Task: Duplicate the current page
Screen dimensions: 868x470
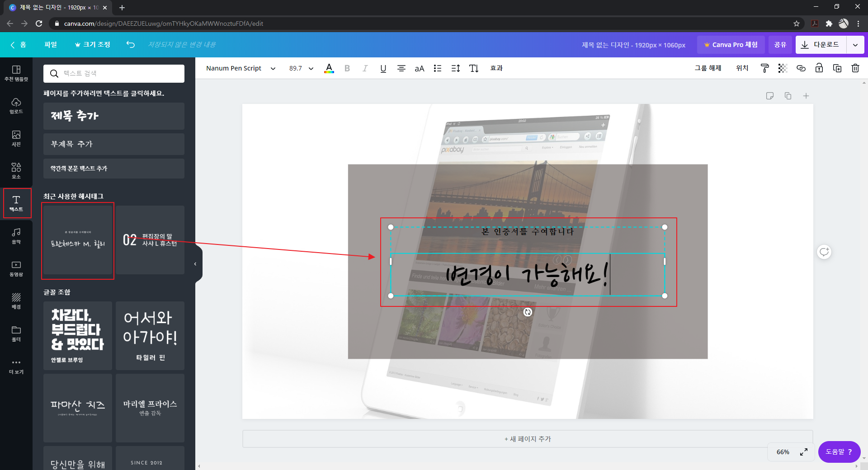Action: 788,96
